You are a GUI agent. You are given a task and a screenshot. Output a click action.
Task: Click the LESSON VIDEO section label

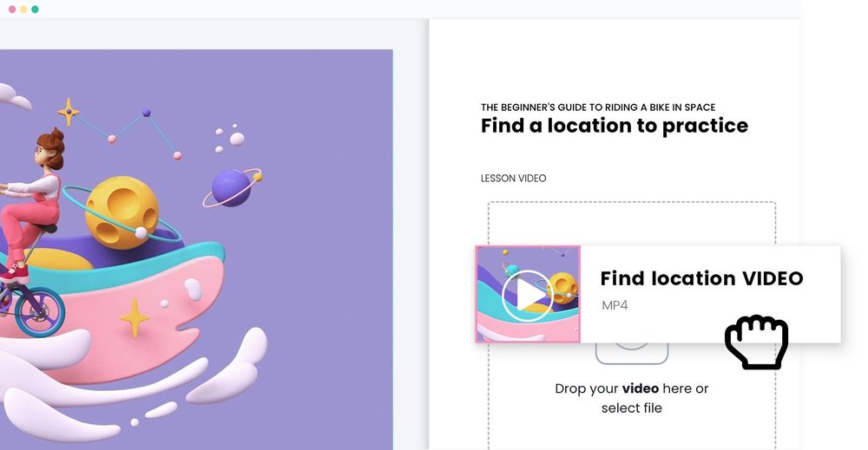[513, 178]
